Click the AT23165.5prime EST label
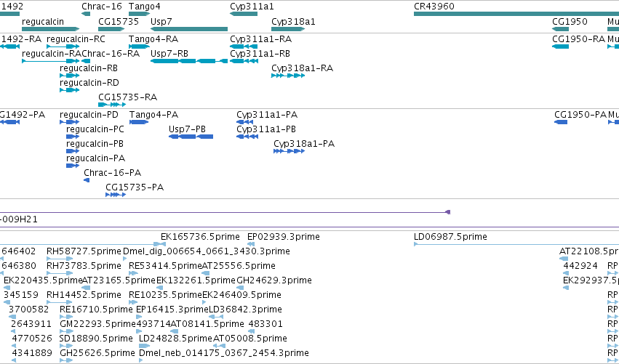Image resolution: width=619 pixels, height=364 pixels. coord(119,280)
